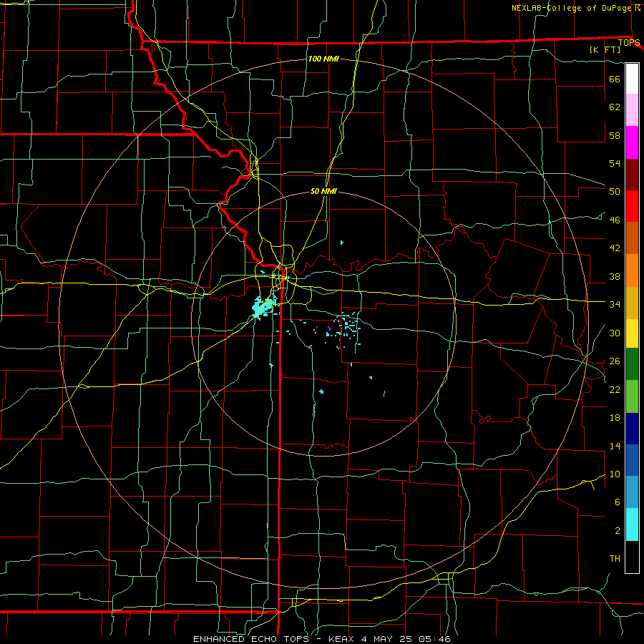Click the legend value 34
This screenshot has width=644, height=644.
[615, 305]
